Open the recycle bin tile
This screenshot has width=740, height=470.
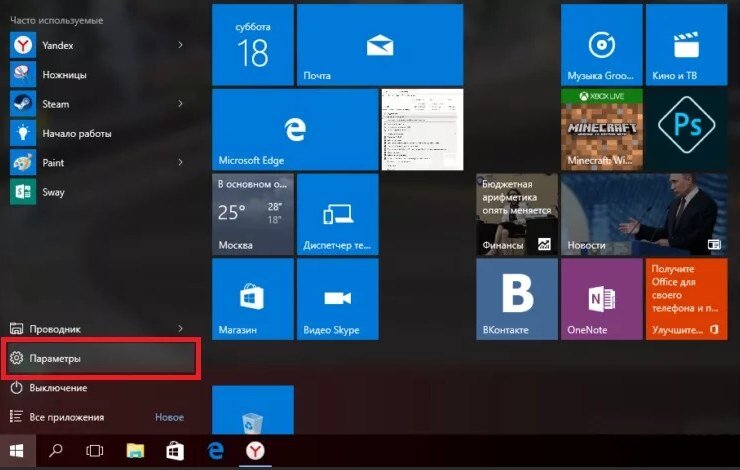tap(253, 410)
